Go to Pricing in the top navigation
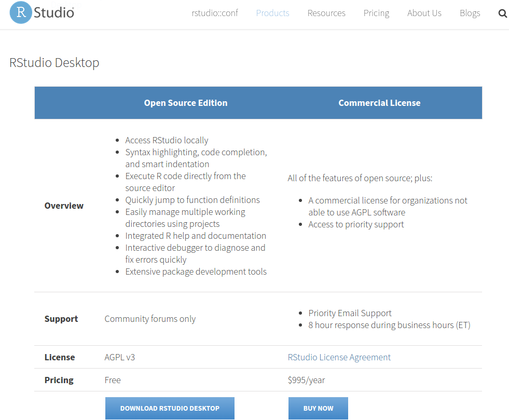Image resolution: width=509 pixels, height=420 pixels. 376,13
